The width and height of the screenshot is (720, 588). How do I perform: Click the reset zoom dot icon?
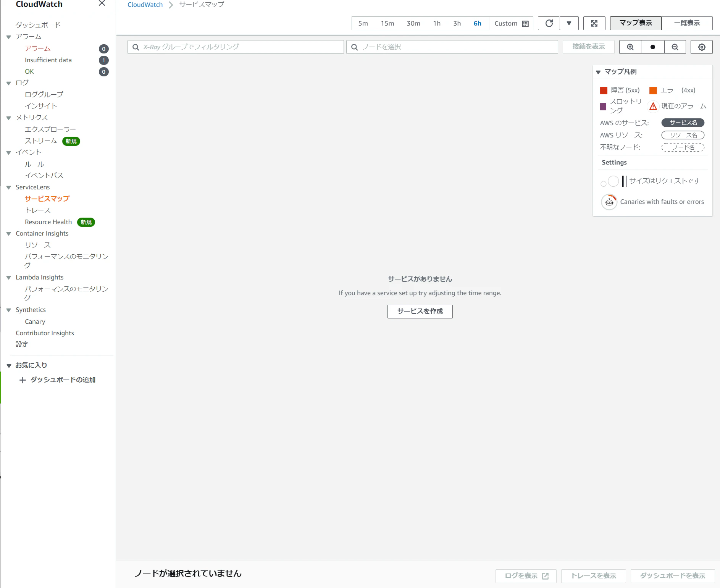coord(653,47)
